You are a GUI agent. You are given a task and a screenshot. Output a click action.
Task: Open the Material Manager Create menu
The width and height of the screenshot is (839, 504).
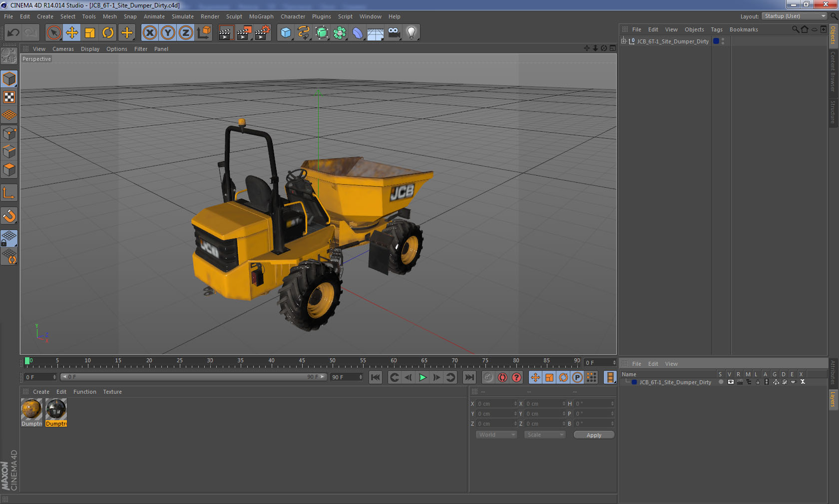41,392
